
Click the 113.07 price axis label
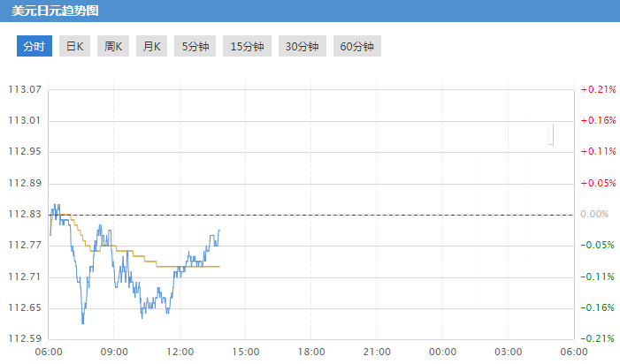[x=25, y=89]
